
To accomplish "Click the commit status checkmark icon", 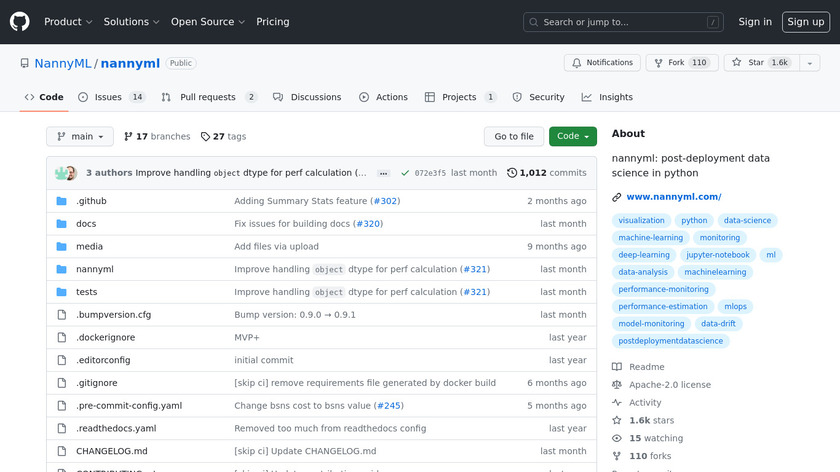I will point(405,173).
